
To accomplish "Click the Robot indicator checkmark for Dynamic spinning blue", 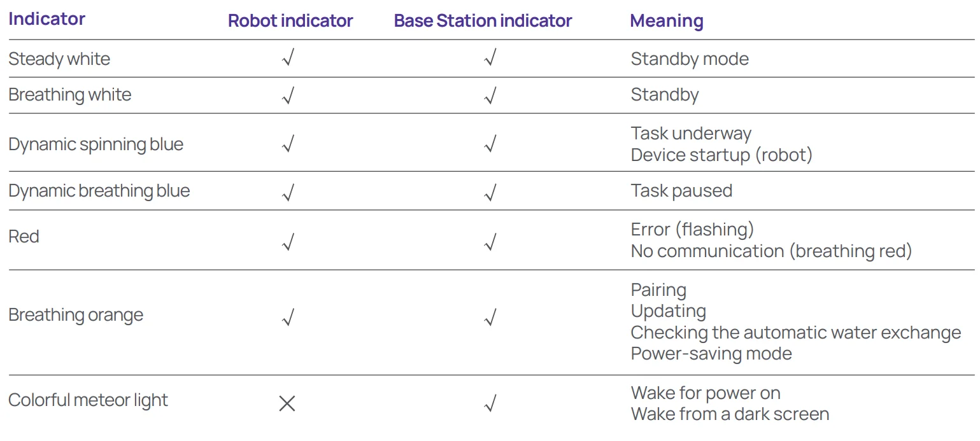I will pyautogui.click(x=288, y=144).
